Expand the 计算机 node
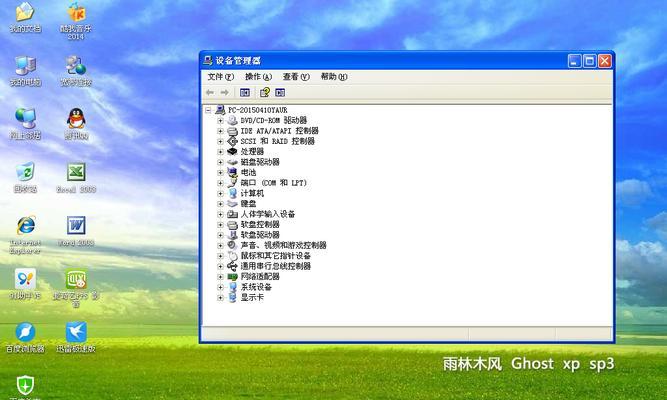The height and width of the screenshot is (400, 667). coord(220,193)
